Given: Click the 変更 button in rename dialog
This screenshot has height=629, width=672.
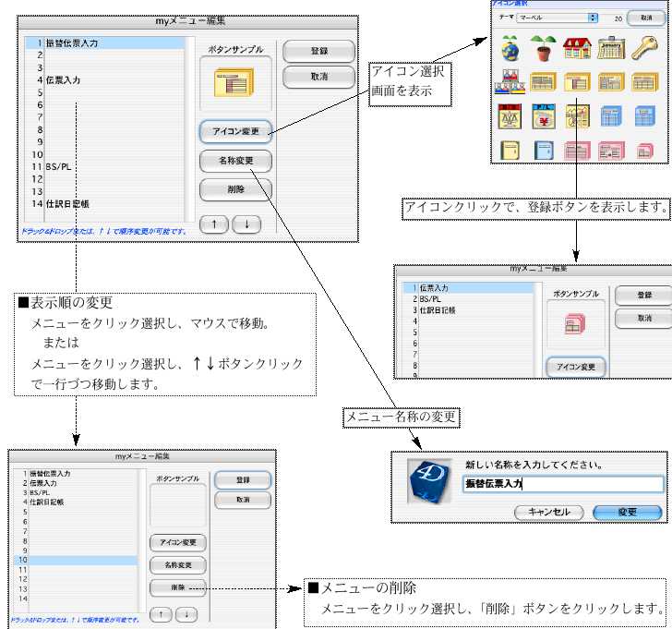Looking at the screenshot, I should (627, 512).
